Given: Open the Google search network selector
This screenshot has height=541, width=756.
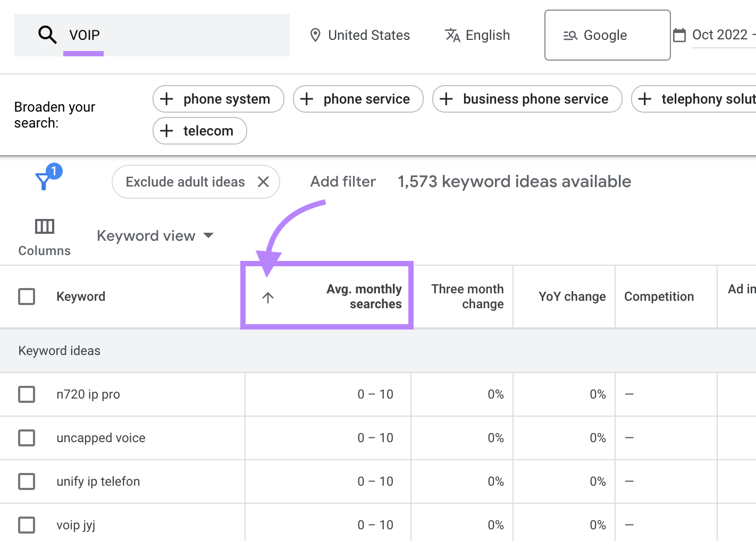Looking at the screenshot, I should (x=606, y=35).
